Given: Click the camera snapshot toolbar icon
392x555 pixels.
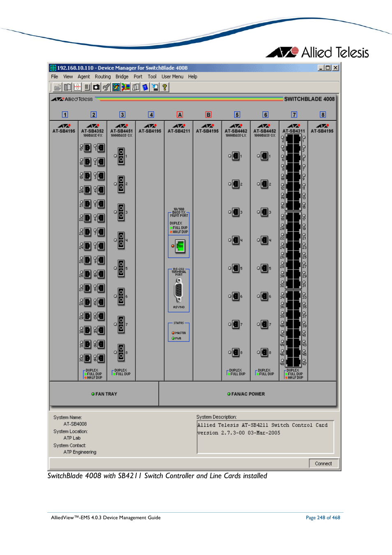Looking at the screenshot, I should pos(97,87).
